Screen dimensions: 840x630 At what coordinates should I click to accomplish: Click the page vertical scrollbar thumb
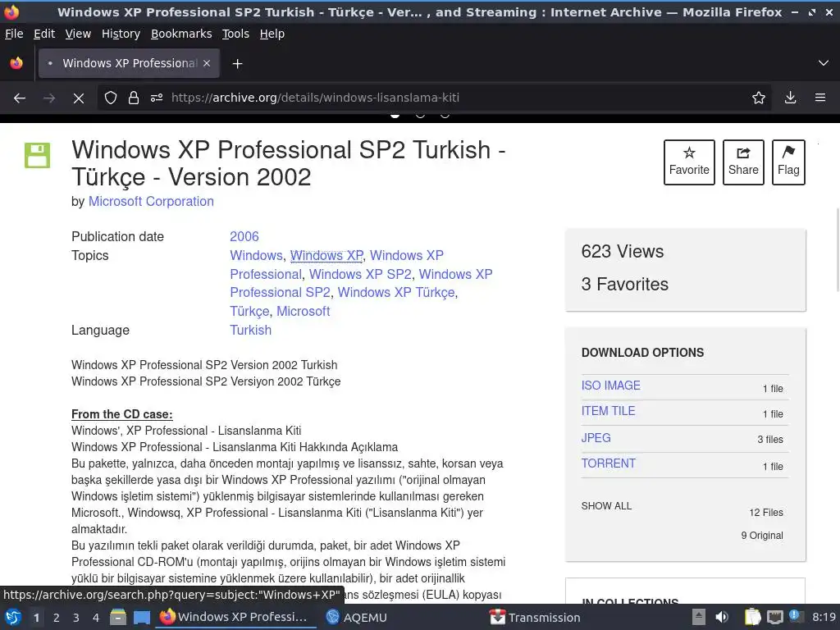click(x=838, y=250)
